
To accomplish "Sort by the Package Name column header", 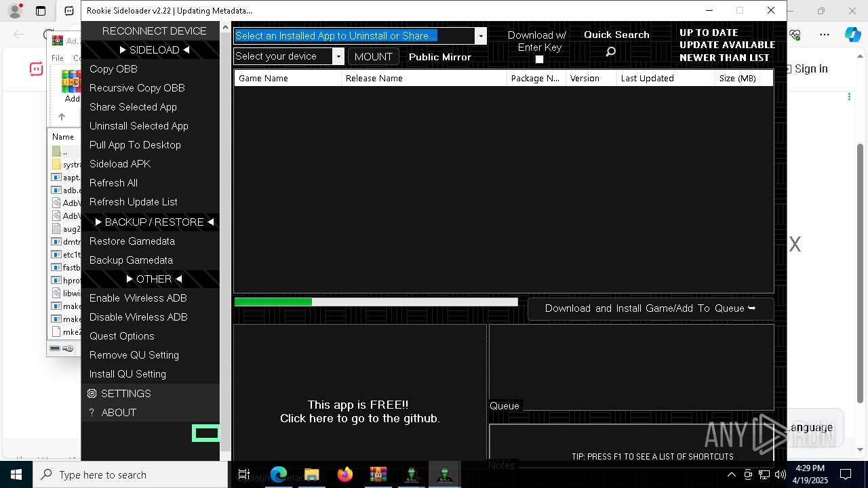I will (x=536, y=78).
